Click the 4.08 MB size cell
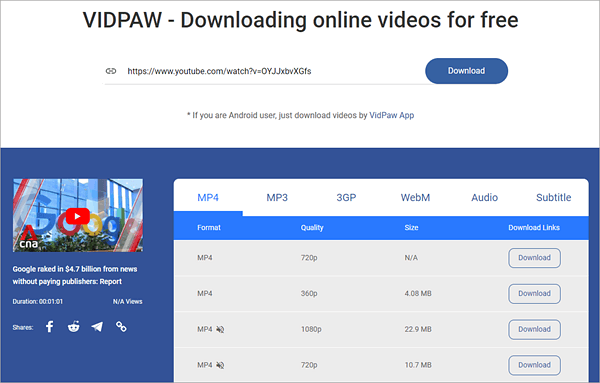The height and width of the screenshot is (383, 600). click(x=418, y=293)
